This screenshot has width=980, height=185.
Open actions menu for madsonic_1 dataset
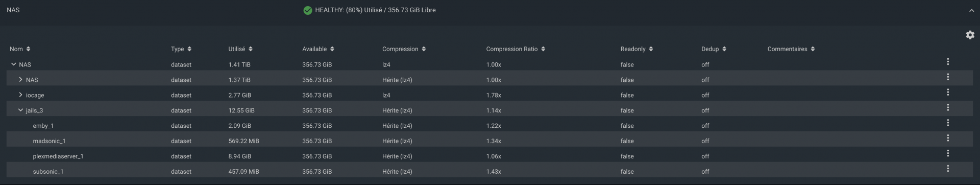click(x=948, y=138)
